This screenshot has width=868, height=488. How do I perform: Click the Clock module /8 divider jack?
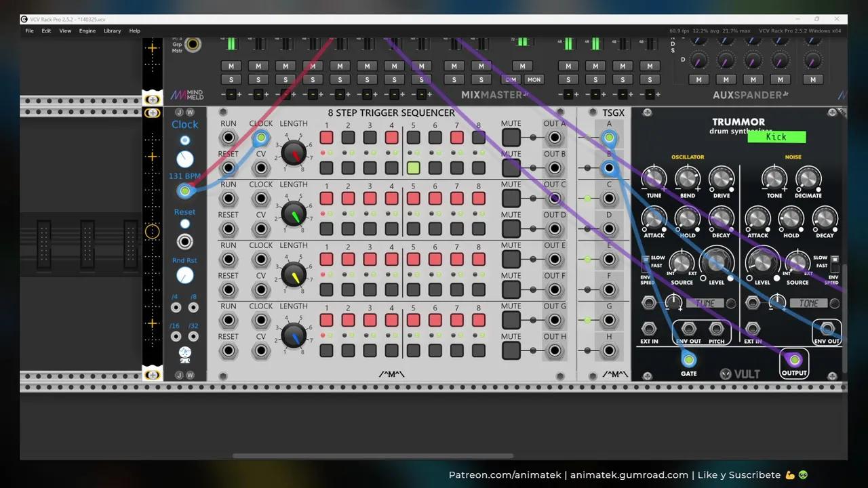tap(193, 307)
